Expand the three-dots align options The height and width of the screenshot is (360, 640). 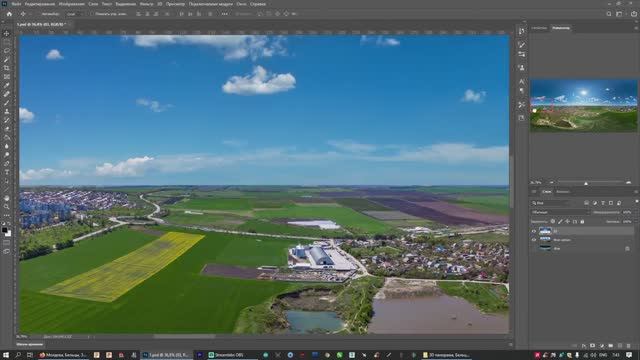224,14
